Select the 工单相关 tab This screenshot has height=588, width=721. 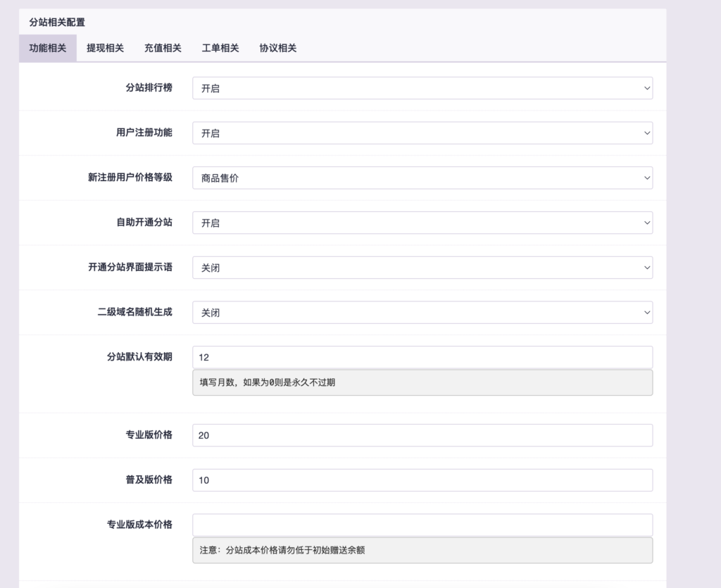tap(220, 48)
